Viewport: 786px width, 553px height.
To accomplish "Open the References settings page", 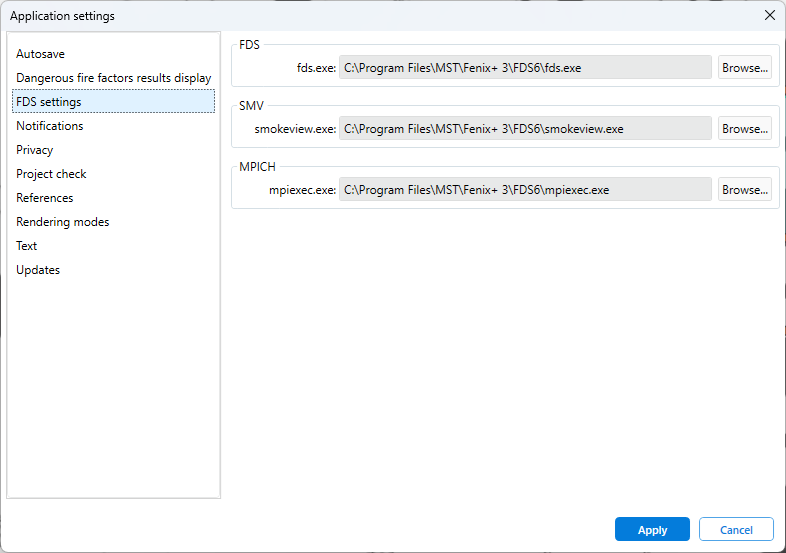I will 45,198.
